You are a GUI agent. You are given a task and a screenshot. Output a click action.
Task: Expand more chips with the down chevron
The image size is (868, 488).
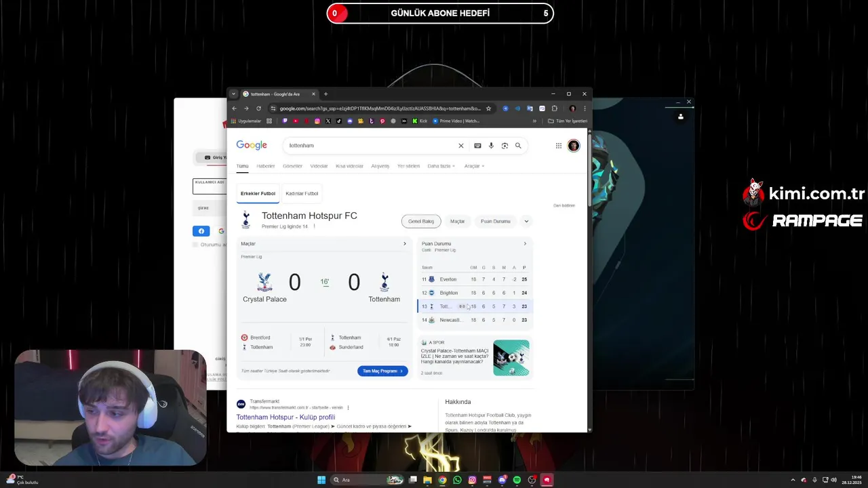click(526, 221)
